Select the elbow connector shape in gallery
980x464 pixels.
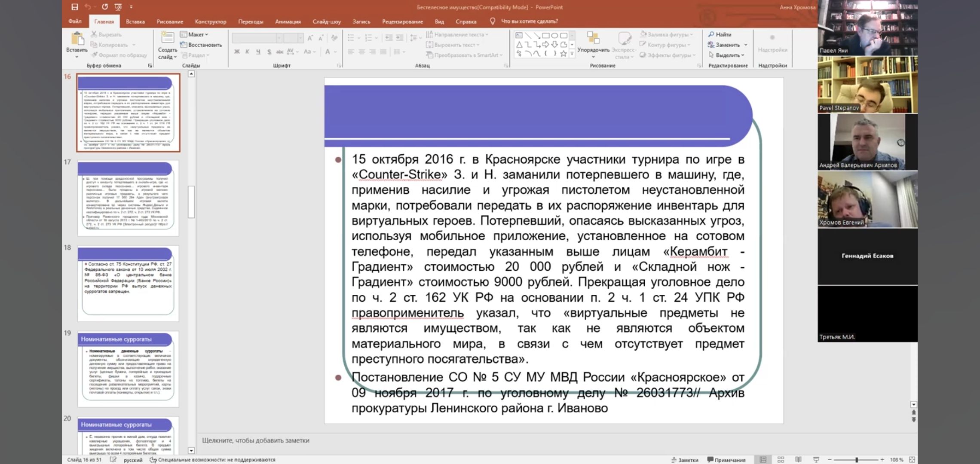[x=528, y=44]
